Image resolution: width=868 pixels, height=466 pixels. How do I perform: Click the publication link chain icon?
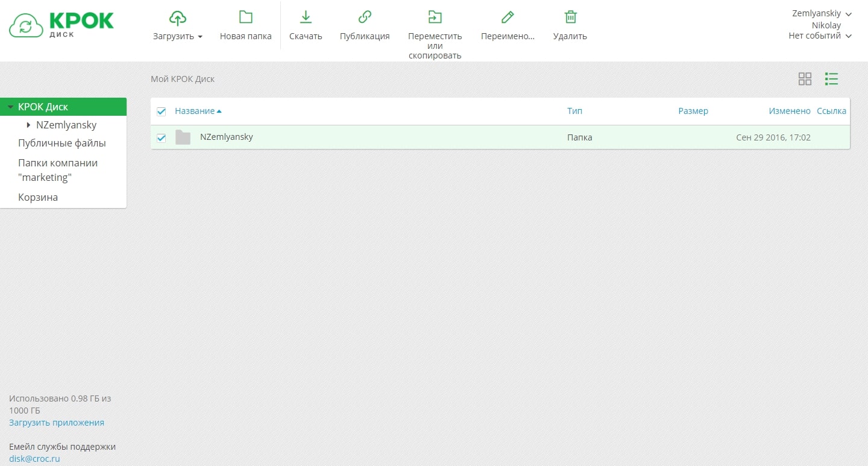coord(365,17)
